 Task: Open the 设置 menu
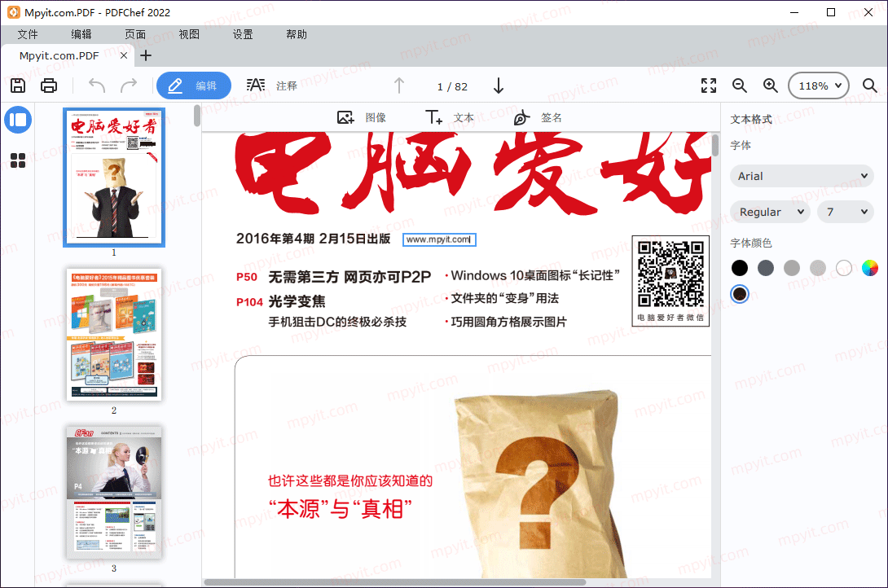243,34
